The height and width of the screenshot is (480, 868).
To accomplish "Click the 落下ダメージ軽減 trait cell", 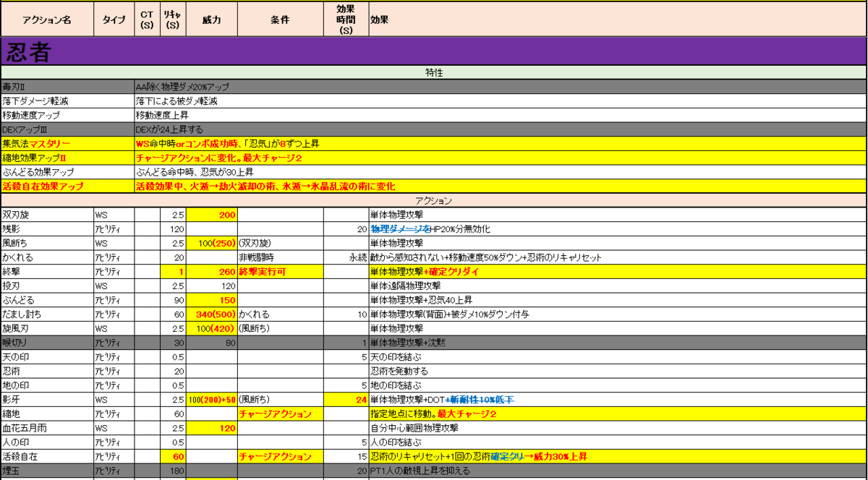I will coord(67,101).
